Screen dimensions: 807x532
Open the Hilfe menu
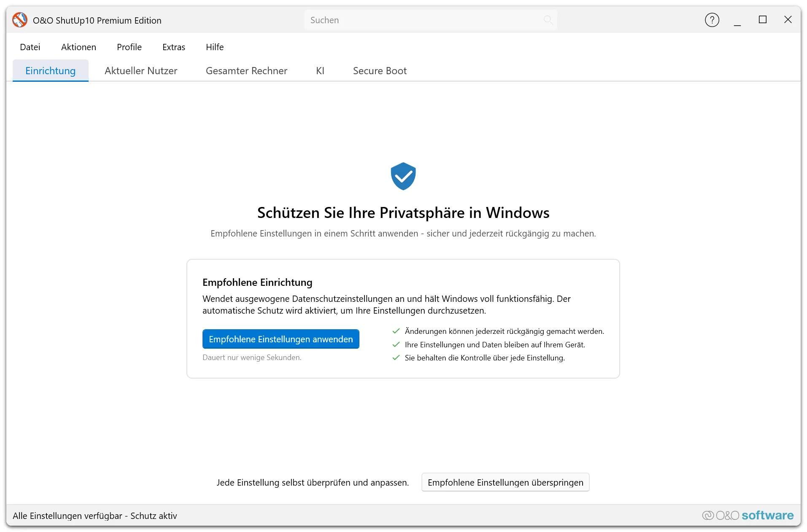coord(215,47)
